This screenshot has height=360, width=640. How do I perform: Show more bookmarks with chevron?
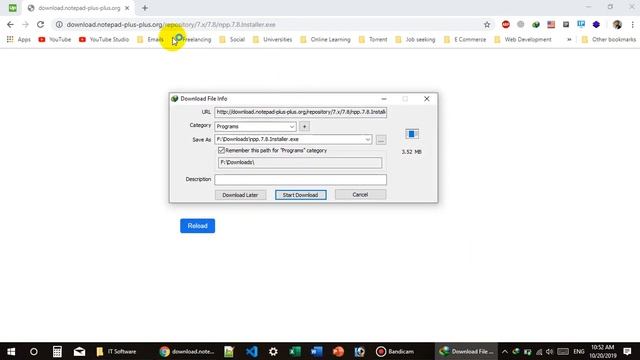coord(569,40)
